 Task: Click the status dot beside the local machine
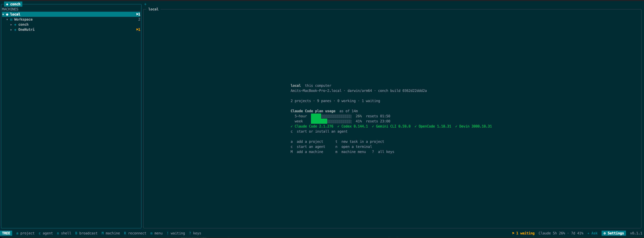coord(7,14)
